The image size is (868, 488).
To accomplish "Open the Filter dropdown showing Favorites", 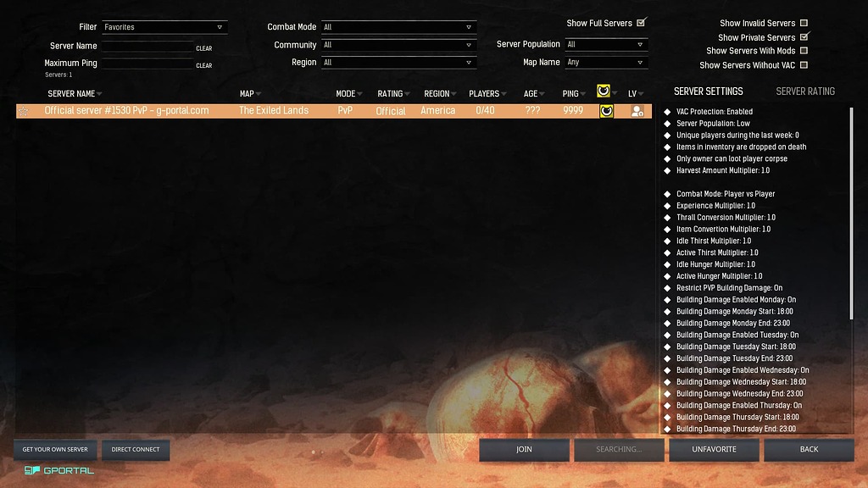I will [164, 25].
